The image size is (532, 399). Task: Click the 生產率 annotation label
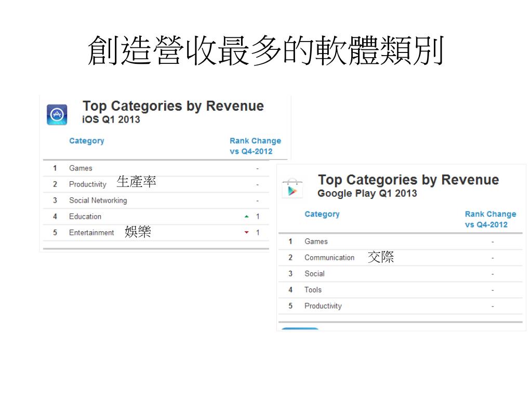tap(136, 182)
